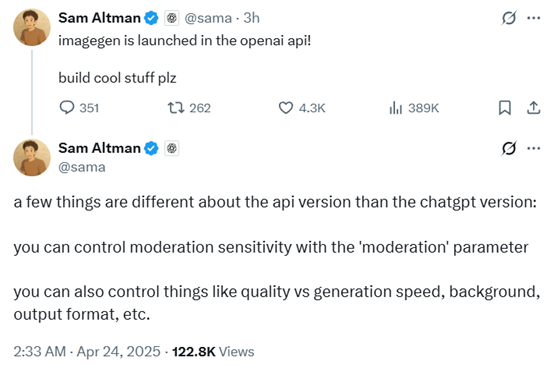This screenshot has width=554, height=368.
Task: Open more options menu on second tweet
Action: [534, 148]
